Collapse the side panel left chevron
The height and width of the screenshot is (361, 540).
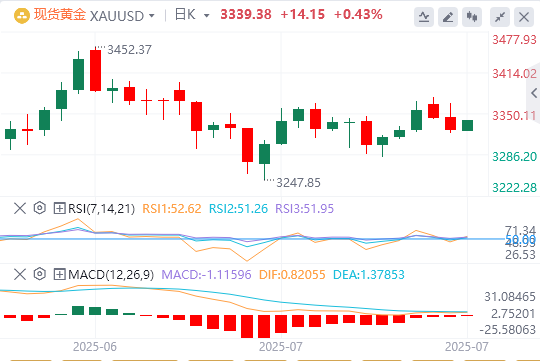[x=534, y=93]
